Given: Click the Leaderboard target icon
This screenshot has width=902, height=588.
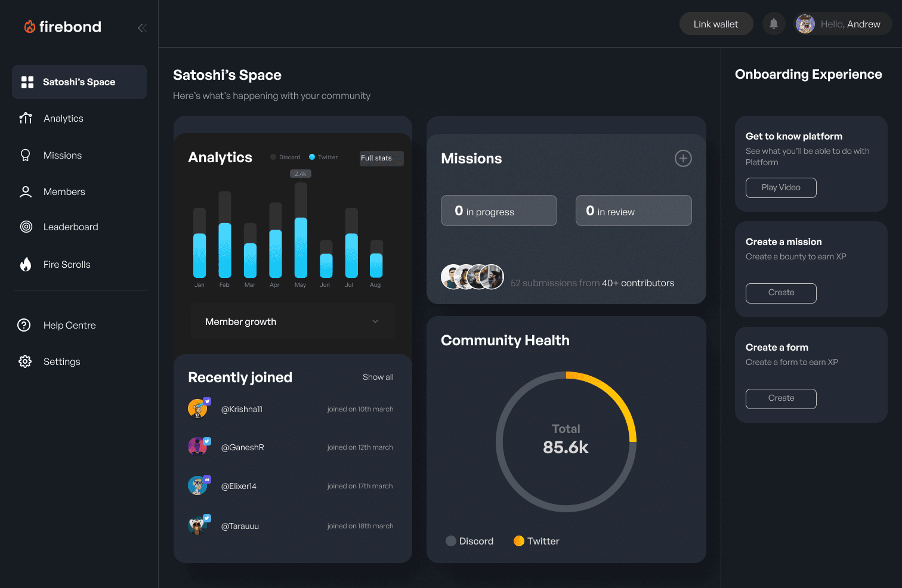Looking at the screenshot, I should point(26,227).
